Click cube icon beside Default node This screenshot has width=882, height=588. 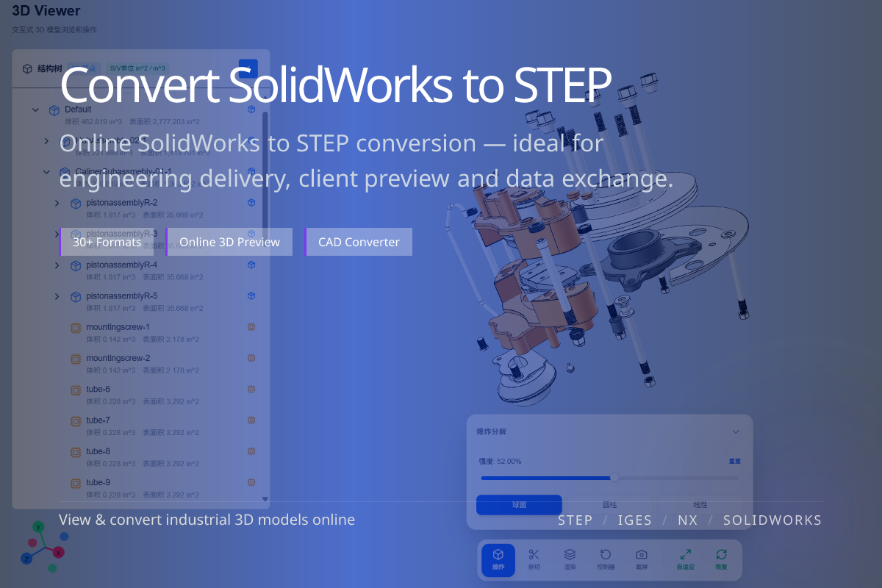point(54,110)
